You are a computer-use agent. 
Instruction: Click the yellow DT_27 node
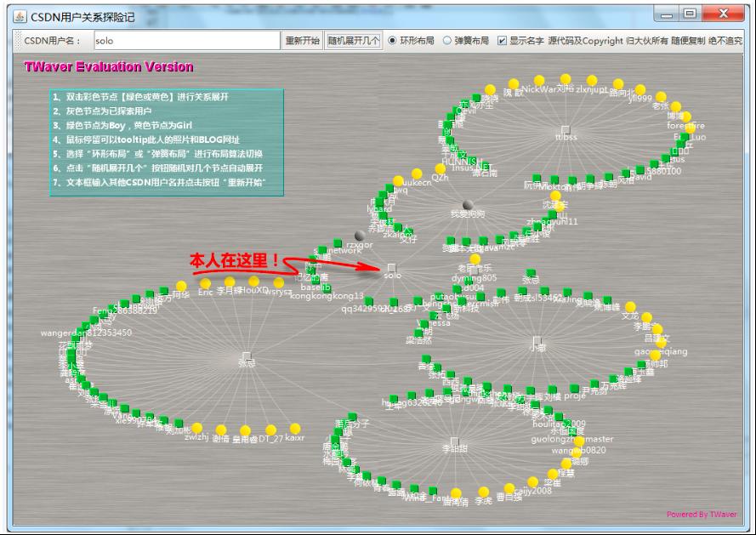click(271, 430)
